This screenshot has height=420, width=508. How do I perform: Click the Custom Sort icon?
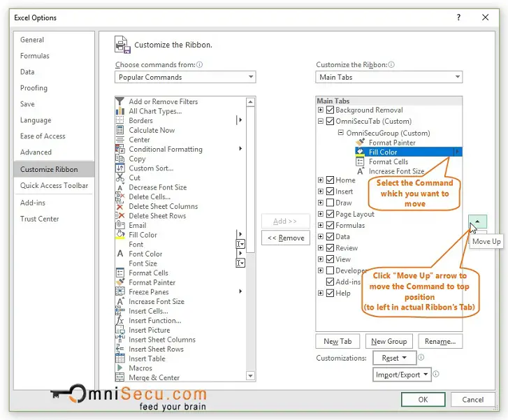point(120,168)
